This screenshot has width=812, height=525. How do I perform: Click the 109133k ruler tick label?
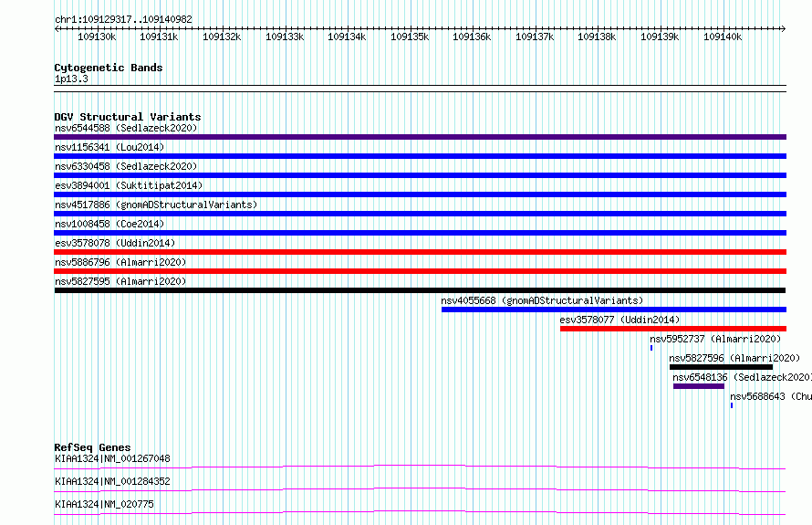point(285,37)
